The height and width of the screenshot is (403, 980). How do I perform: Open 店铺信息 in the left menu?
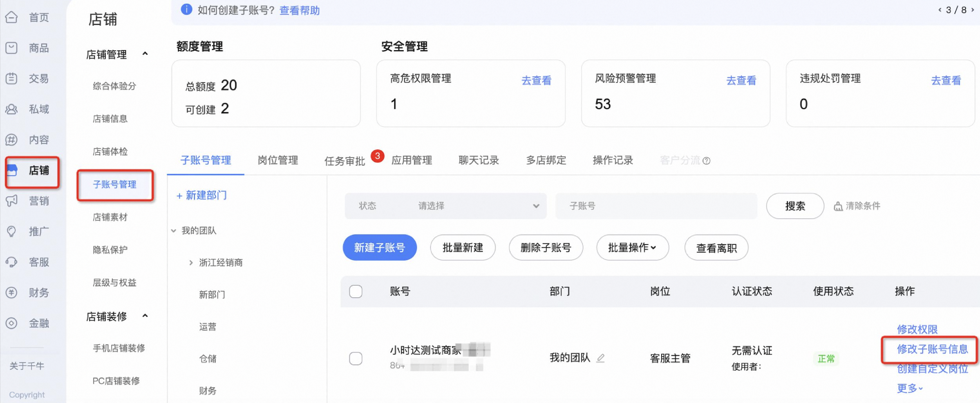[x=110, y=119]
